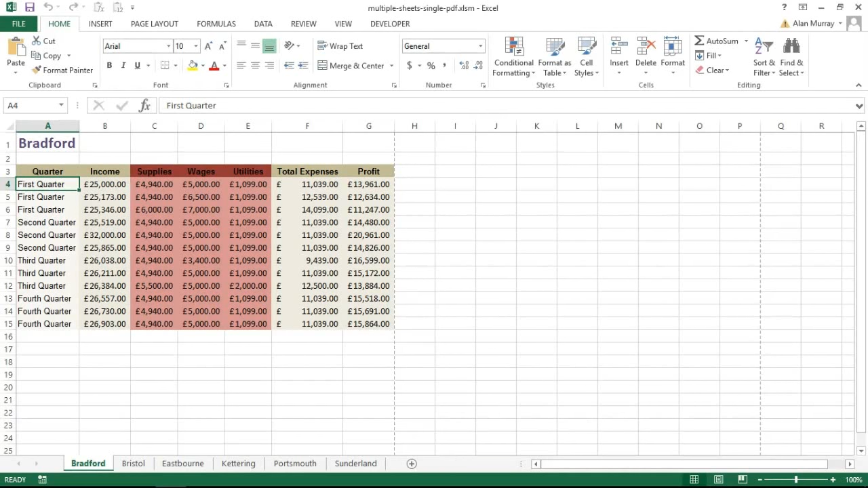Expand Merge & Center dropdown arrow

[x=391, y=66]
